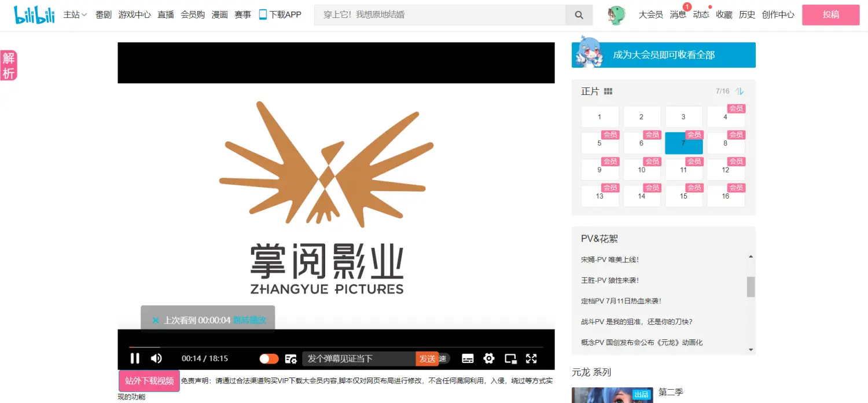Select episode 9
The width and height of the screenshot is (868, 403).
(x=599, y=170)
